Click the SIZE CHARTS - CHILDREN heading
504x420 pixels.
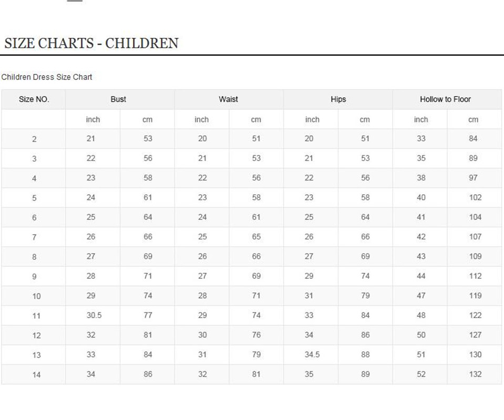(x=91, y=43)
